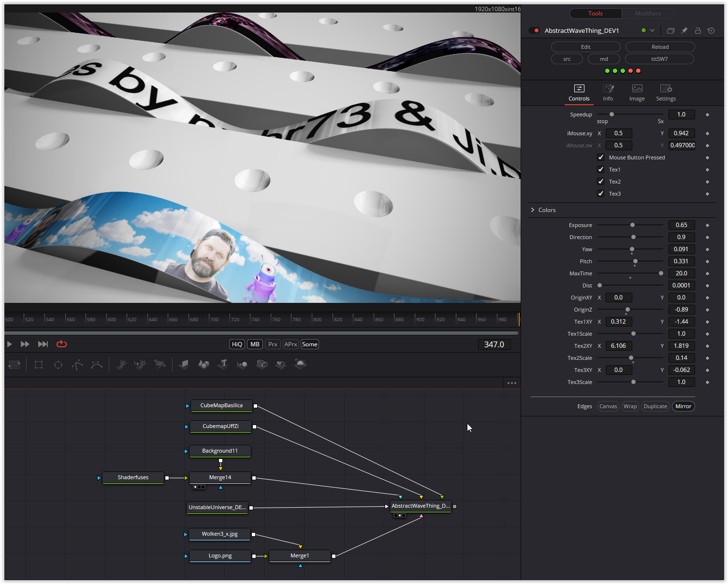Click the keyframe diamond for Speedup
This screenshot has width=728, height=584.
tap(707, 114)
